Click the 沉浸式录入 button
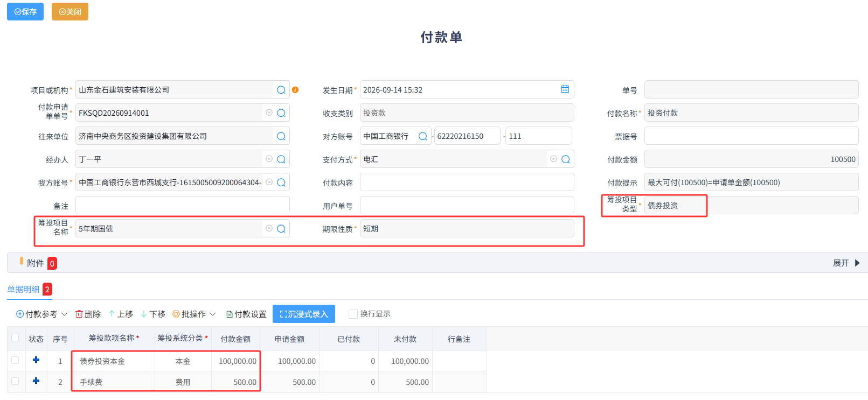The height and width of the screenshot is (400, 868). point(304,314)
